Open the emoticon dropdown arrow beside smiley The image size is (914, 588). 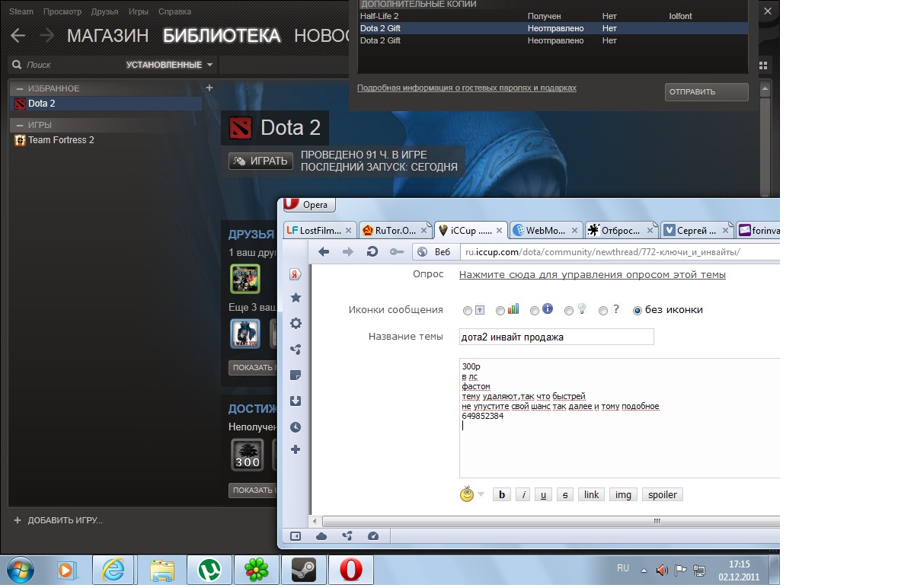click(481, 495)
